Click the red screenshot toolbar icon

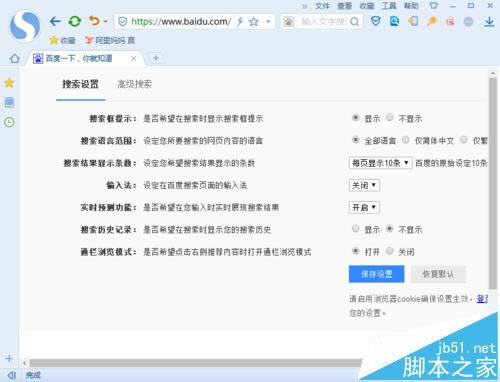[450, 22]
